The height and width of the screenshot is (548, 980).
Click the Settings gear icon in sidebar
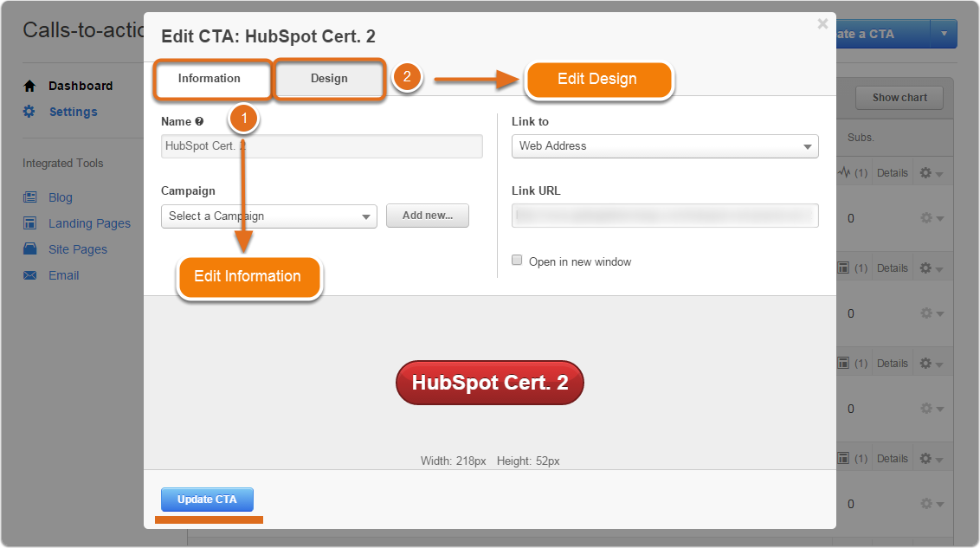[29, 112]
